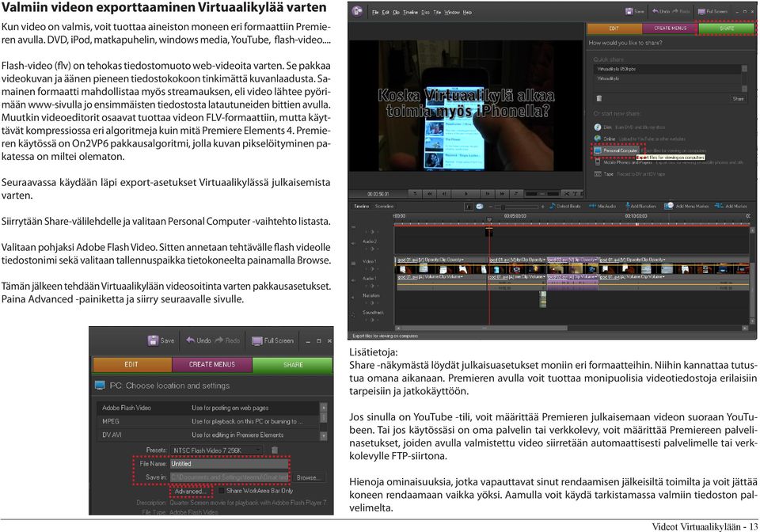The height and width of the screenshot is (532, 760).
Task: Click the Rewind button under the monitor
Action: pyautogui.click(x=429, y=193)
